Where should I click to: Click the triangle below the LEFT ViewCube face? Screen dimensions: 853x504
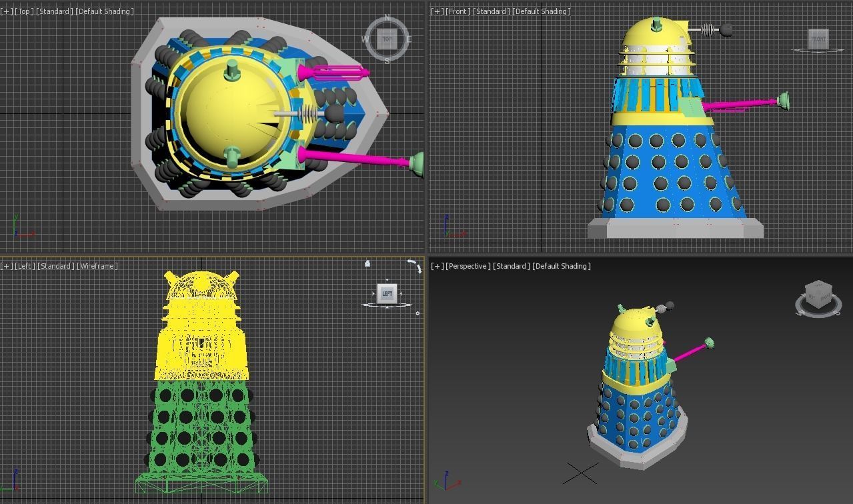(x=387, y=306)
